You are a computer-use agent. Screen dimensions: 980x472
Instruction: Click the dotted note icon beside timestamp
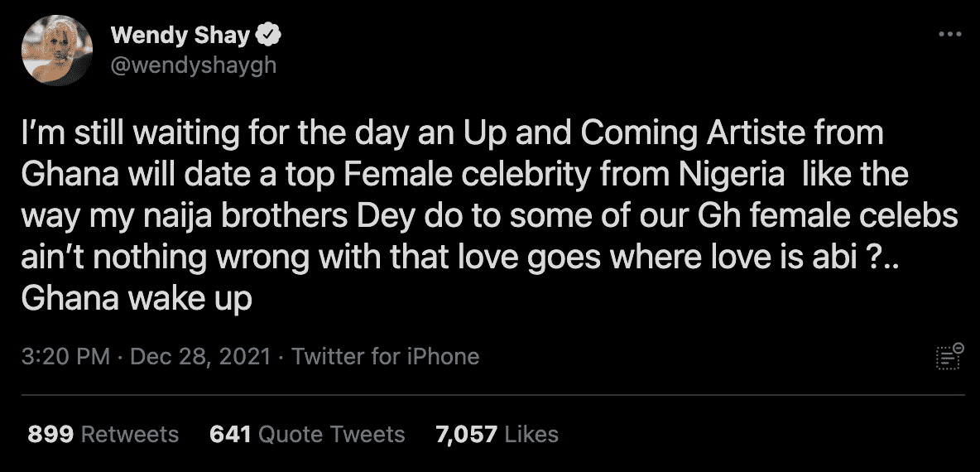(x=948, y=357)
